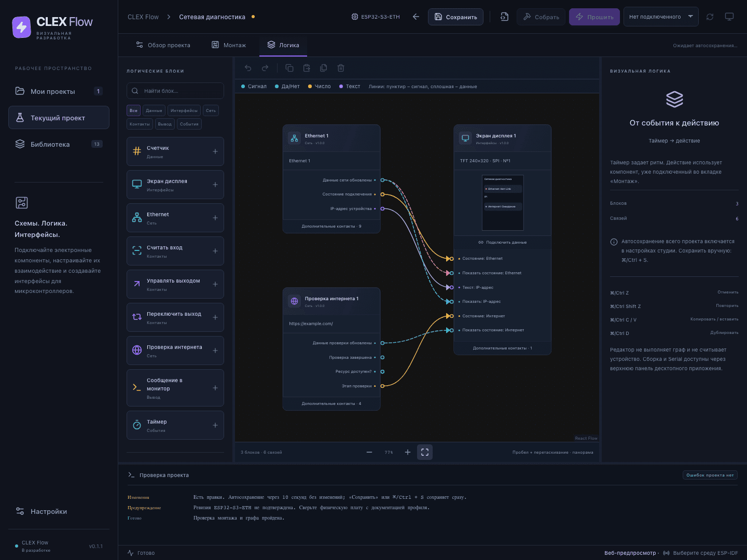Screen dimensions: 747x560
Task: Expand Дополнительные контакты · 9 on Ethernet 1
Action: click(331, 226)
